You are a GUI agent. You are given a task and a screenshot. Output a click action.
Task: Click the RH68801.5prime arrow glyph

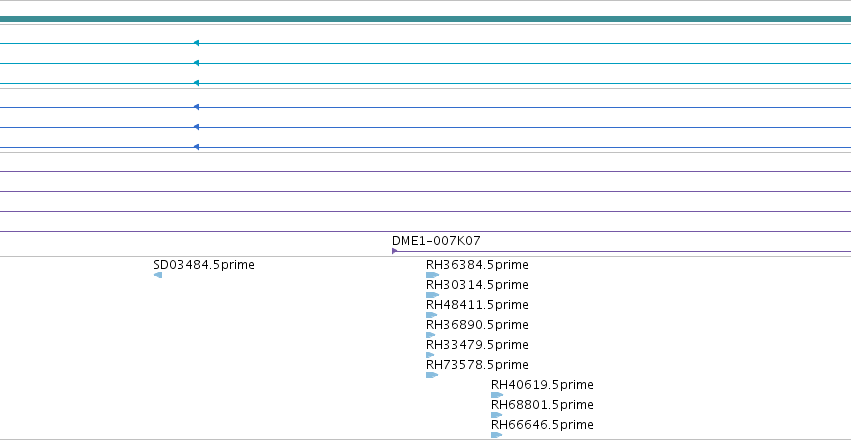[497, 415]
